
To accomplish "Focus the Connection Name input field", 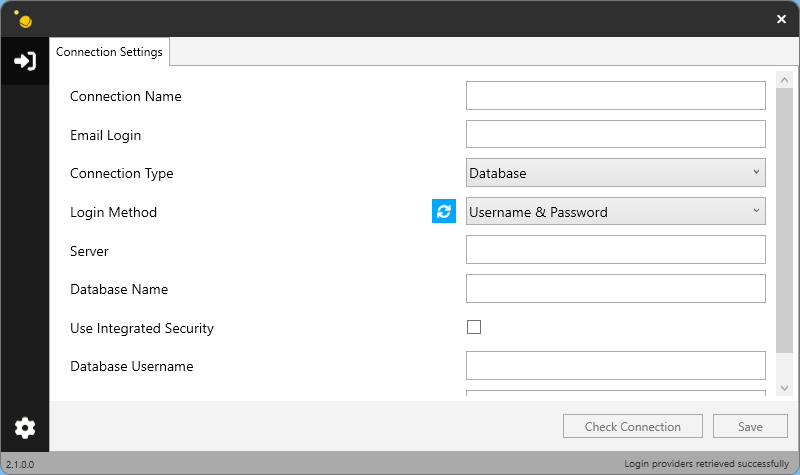I will [x=616, y=95].
